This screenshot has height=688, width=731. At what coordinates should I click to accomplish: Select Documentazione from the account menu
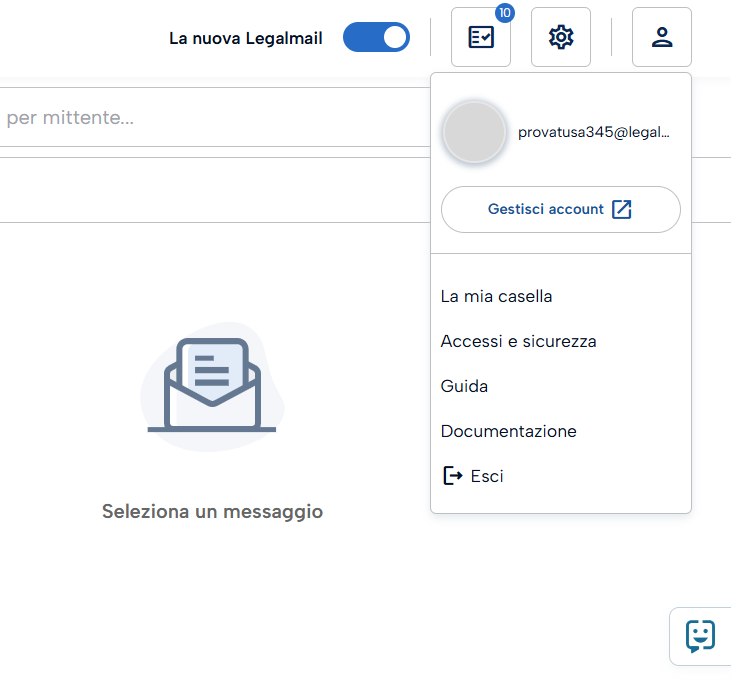point(508,431)
